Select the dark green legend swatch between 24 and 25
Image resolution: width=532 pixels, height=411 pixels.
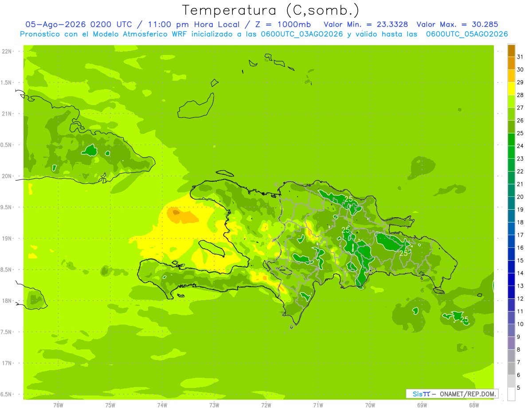click(x=511, y=140)
